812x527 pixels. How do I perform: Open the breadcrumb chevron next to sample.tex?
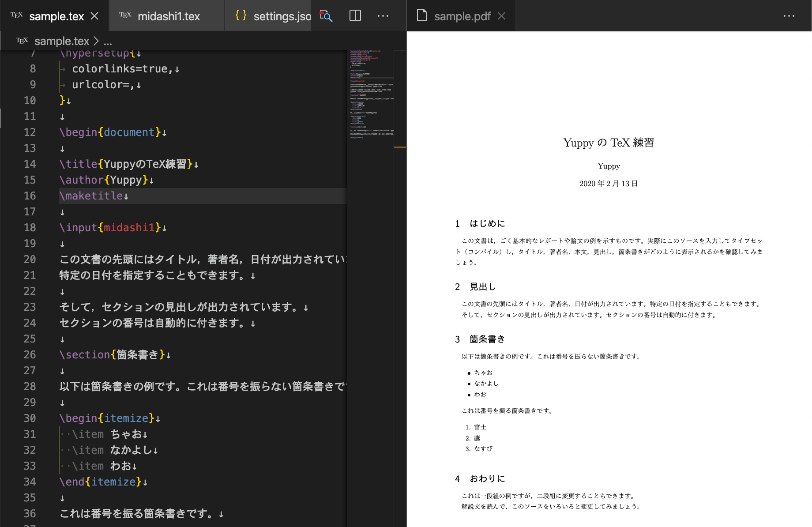(96, 41)
